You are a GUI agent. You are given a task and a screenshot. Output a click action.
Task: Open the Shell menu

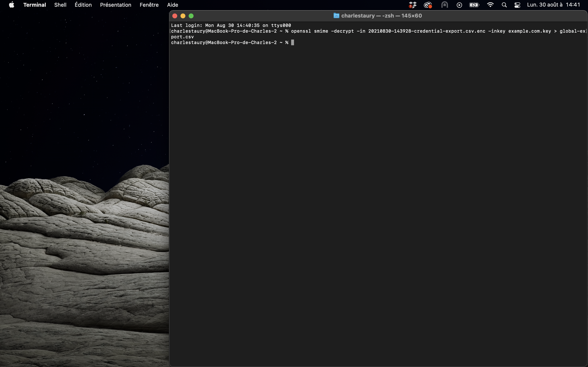[60, 5]
